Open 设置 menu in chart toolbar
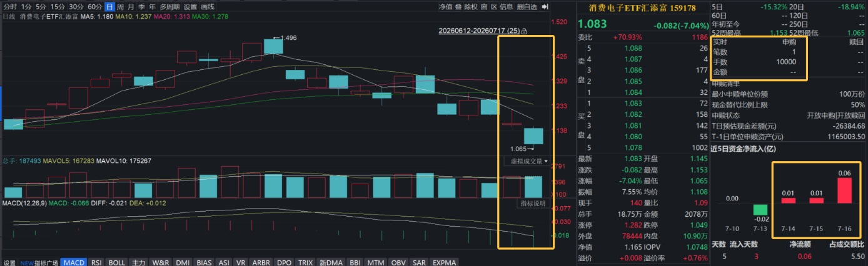 click(190, 7)
